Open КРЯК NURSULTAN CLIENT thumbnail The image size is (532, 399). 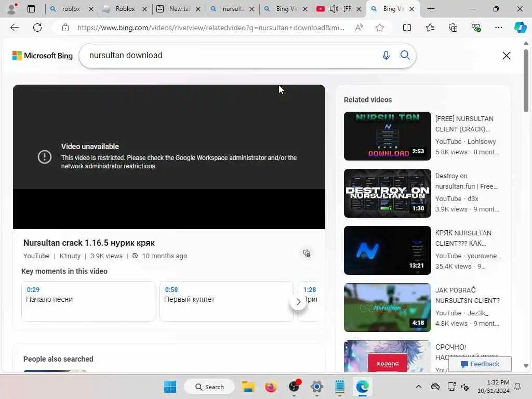pos(387,250)
